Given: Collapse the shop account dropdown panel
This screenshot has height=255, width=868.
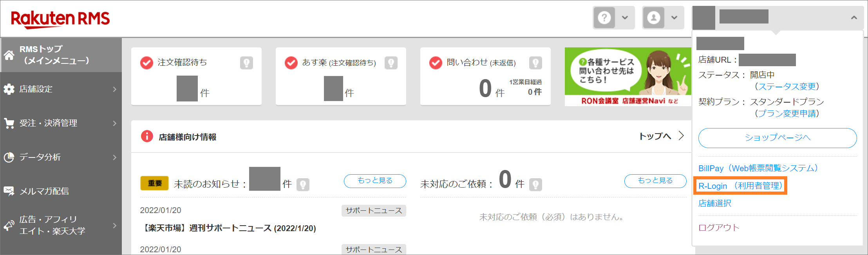Looking at the screenshot, I should coord(854,18).
